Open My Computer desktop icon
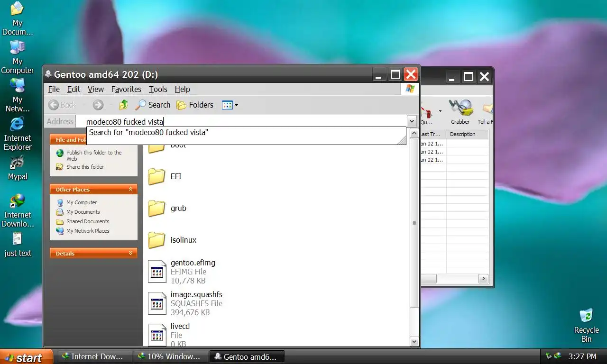Viewport: 607px width, 364px height. tap(17, 57)
